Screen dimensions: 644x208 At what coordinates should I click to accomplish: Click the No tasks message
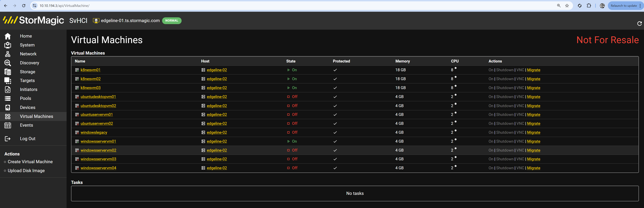pyautogui.click(x=355, y=193)
